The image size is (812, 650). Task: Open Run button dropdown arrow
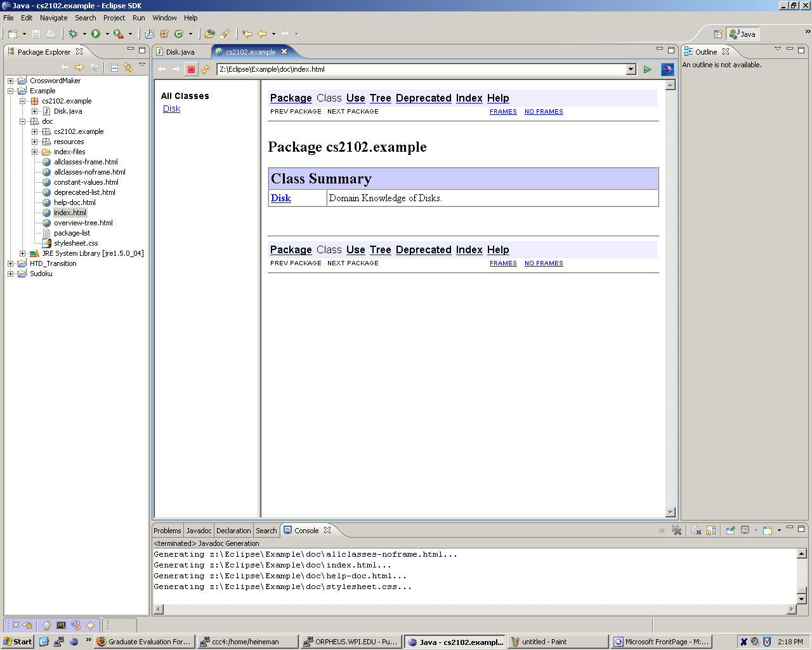click(x=107, y=34)
